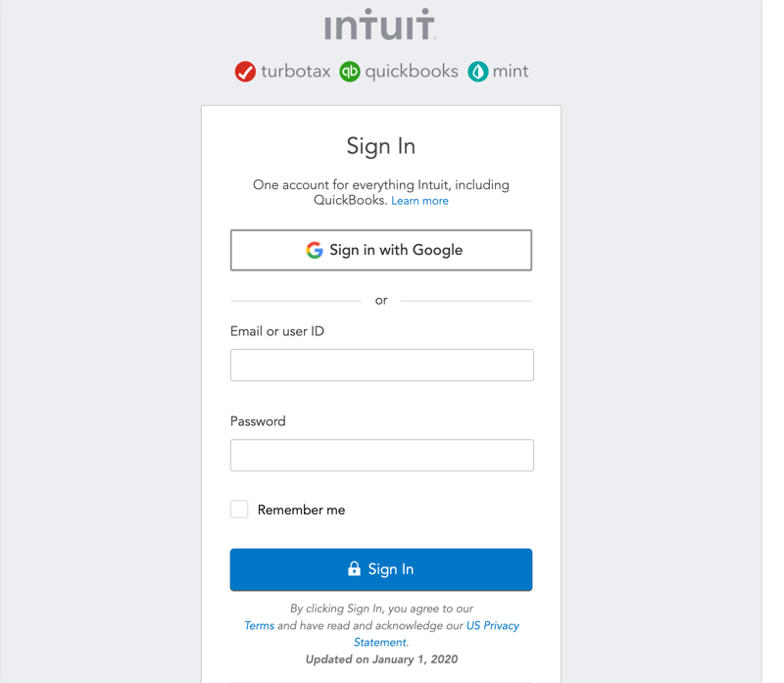Open the US Privacy Statement link
The height and width of the screenshot is (683, 784).
492,625
